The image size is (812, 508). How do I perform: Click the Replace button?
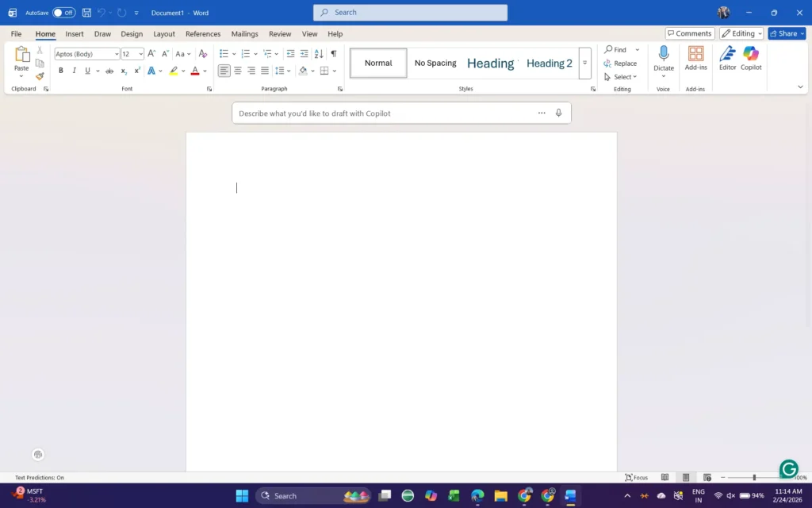pyautogui.click(x=620, y=63)
